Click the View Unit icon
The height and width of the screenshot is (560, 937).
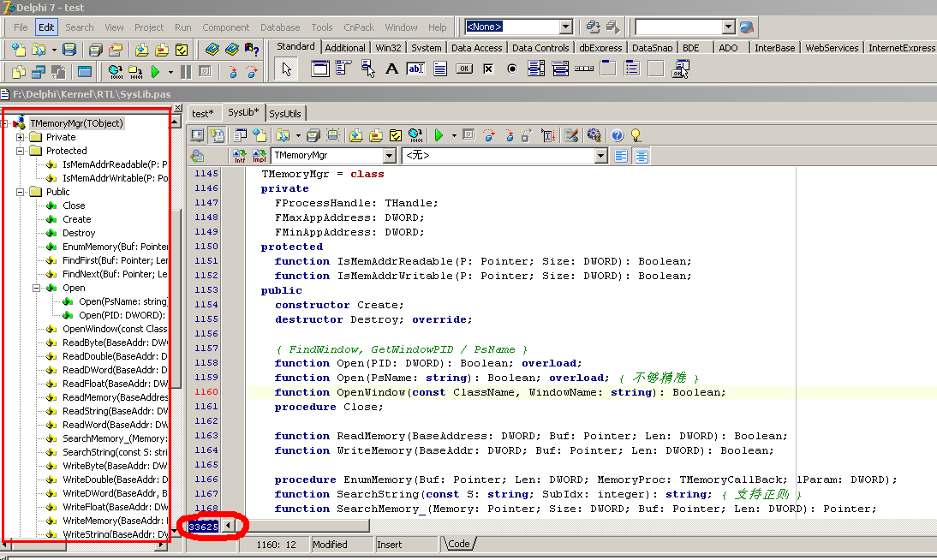(x=19, y=72)
